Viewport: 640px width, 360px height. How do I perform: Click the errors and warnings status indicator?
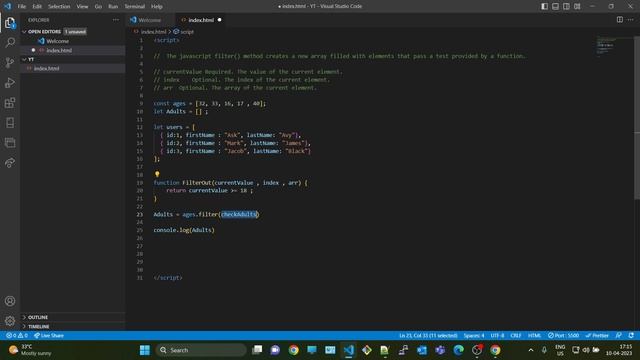click(x=17, y=336)
